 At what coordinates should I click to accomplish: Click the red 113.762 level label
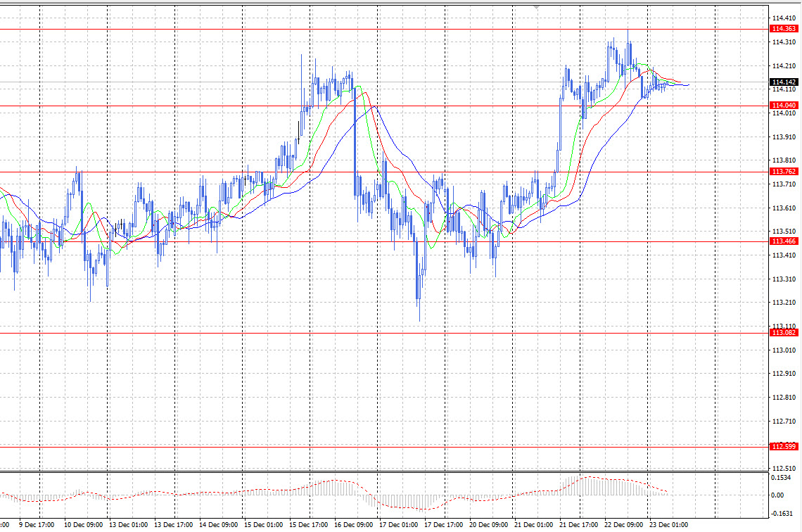(x=784, y=172)
